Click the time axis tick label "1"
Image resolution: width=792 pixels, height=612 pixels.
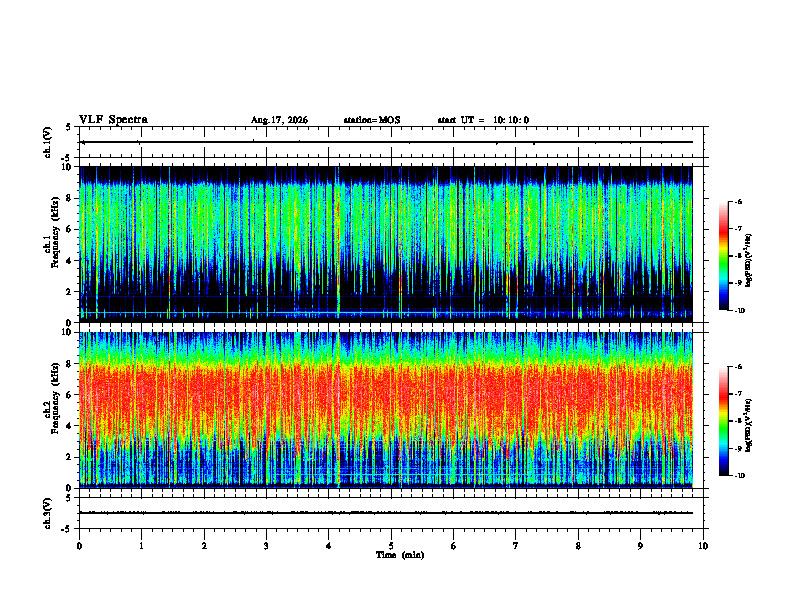141,546
